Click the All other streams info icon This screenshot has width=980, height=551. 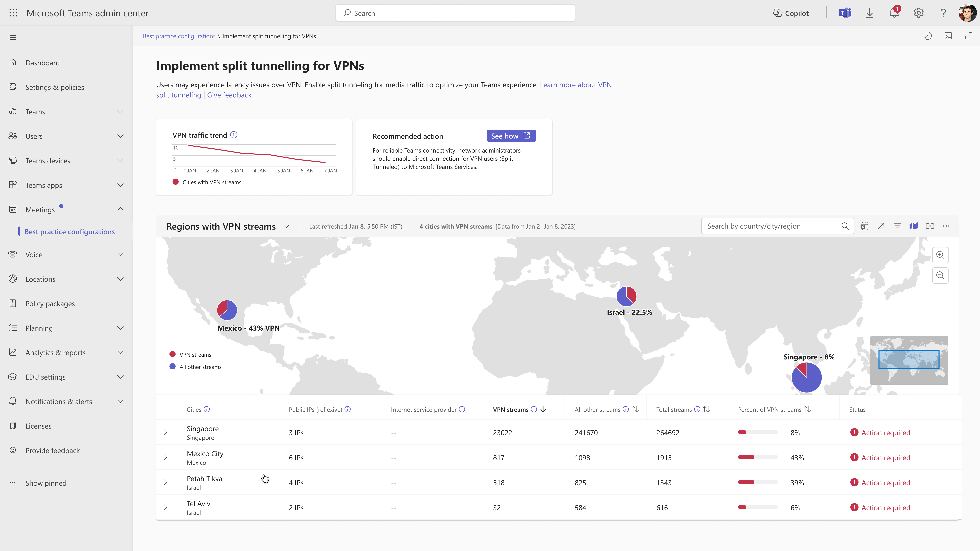pyautogui.click(x=626, y=410)
